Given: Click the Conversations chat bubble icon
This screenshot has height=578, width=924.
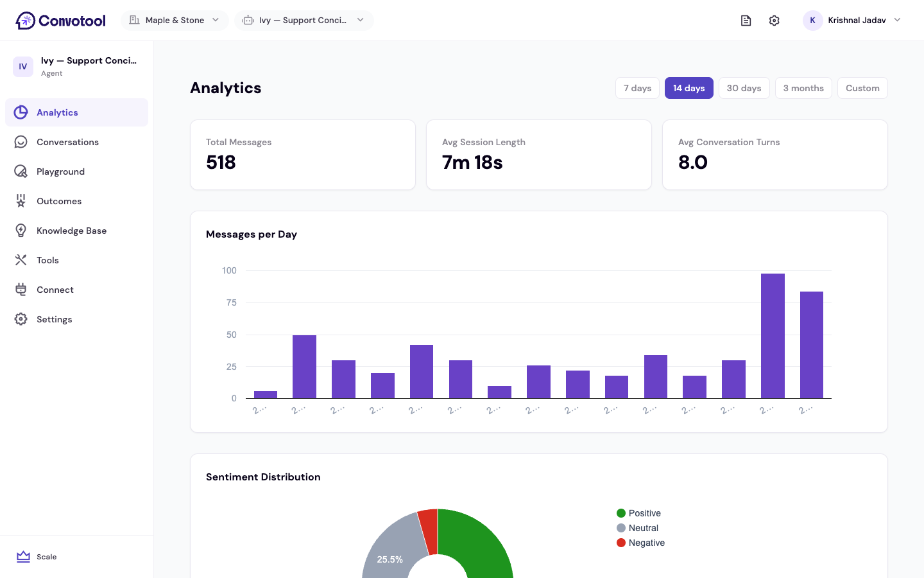Looking at the screenshot, I should click(x=21, y=142).
